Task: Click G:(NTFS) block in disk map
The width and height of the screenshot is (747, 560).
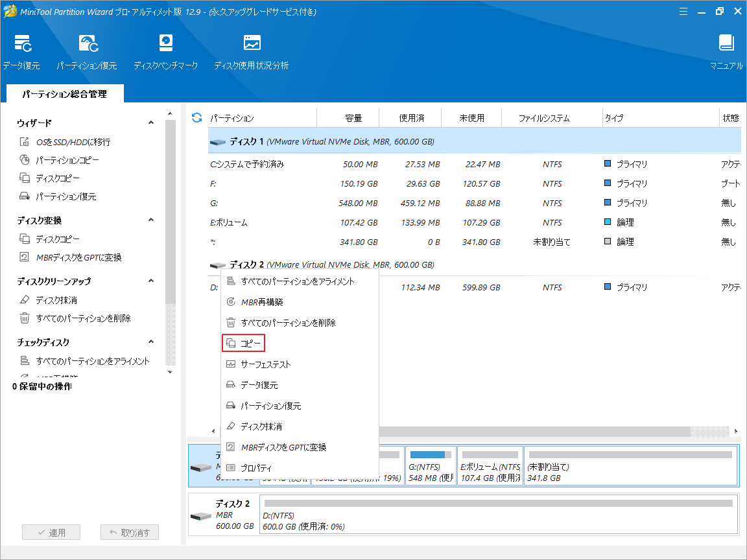Action: pos(431,466)
